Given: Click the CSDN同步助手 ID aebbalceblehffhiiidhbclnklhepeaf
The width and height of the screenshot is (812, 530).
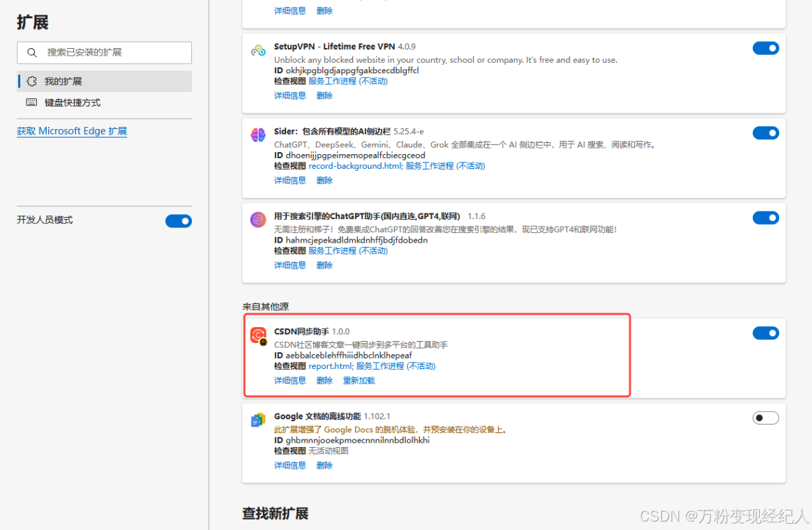Looking at the screenshot, I should coord(349,356).
